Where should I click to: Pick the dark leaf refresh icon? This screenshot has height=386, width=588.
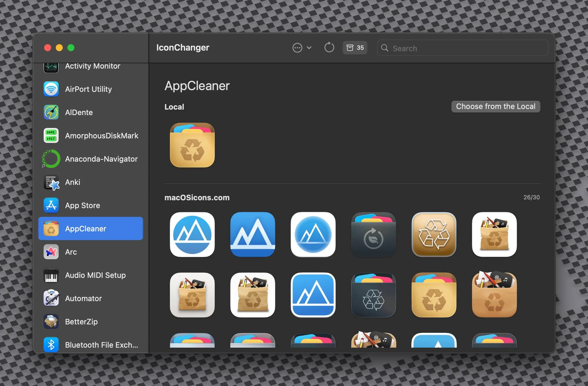(x=373, y=235)
